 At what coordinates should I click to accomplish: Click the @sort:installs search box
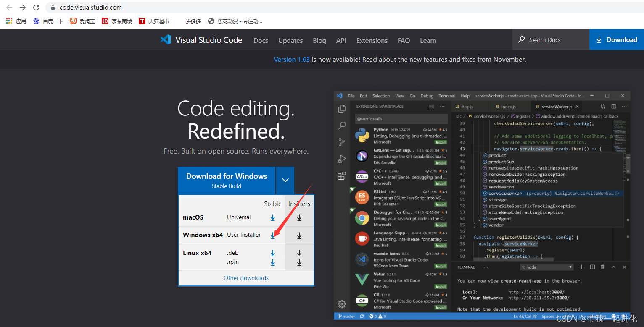401,119
